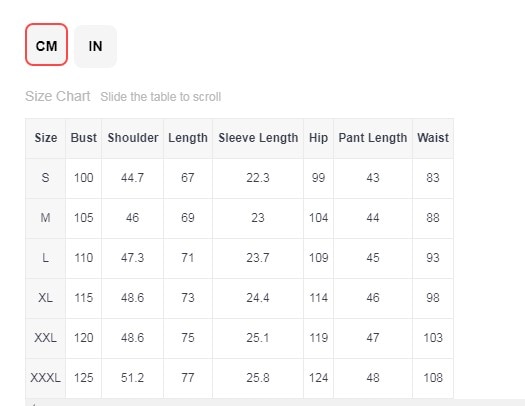Select the M size row label
Image resolution: width=525 pixels, height=406 pixels.
tap(46, 218)
